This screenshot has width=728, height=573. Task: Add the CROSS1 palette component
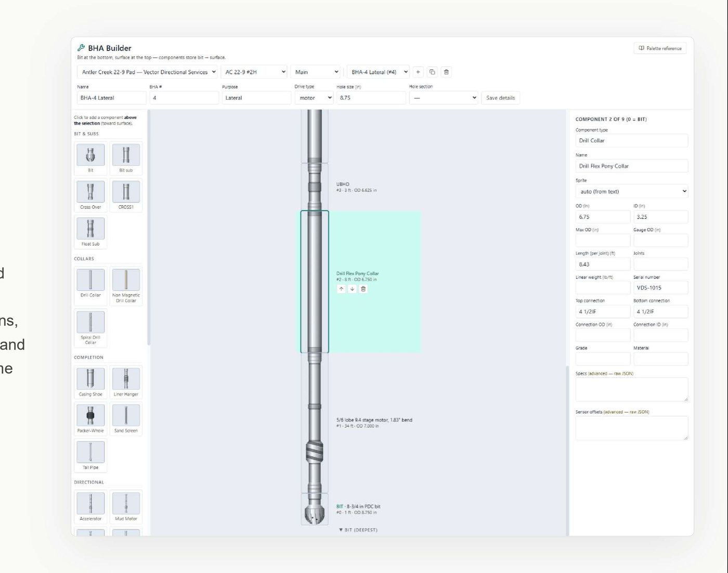(x=126, y=195)
